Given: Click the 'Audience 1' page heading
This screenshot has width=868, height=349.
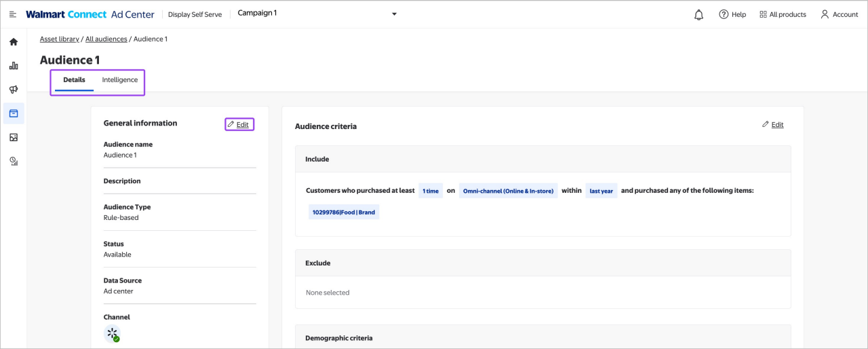Looking at the screenshot, I should (70, 60).
